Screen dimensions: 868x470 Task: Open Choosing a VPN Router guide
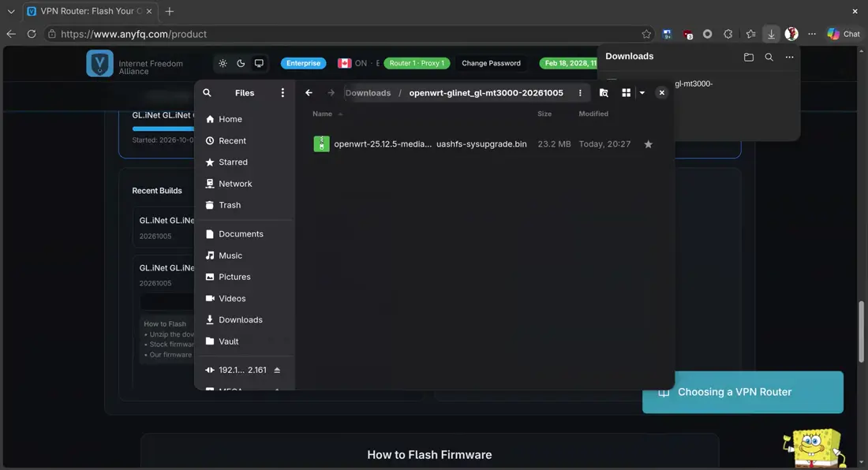coord(743,392)
